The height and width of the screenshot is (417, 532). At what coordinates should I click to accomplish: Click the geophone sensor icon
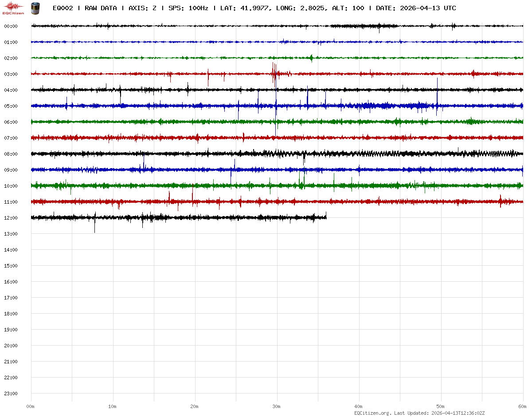point(35,8)
